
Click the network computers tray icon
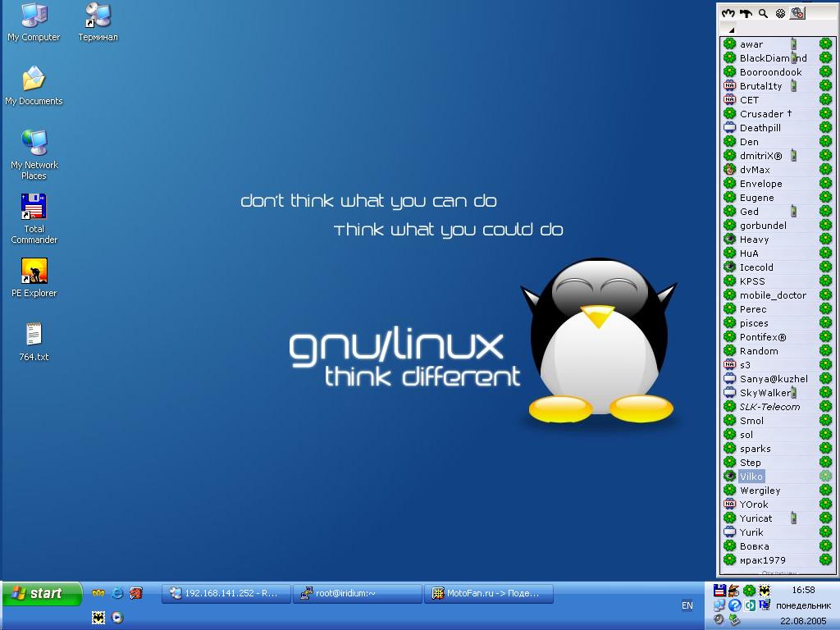(719, 605)
